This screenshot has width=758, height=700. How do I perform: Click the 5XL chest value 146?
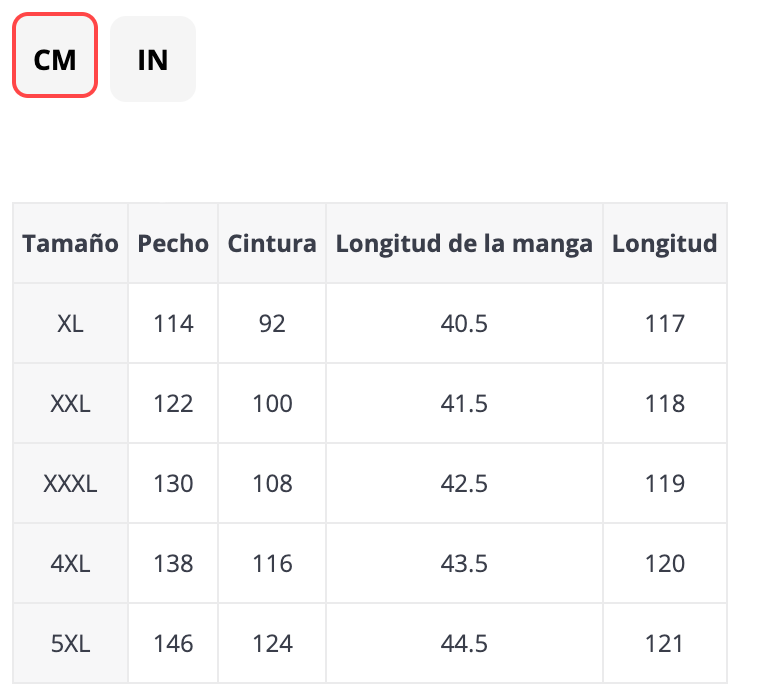(x=173, y=644)
